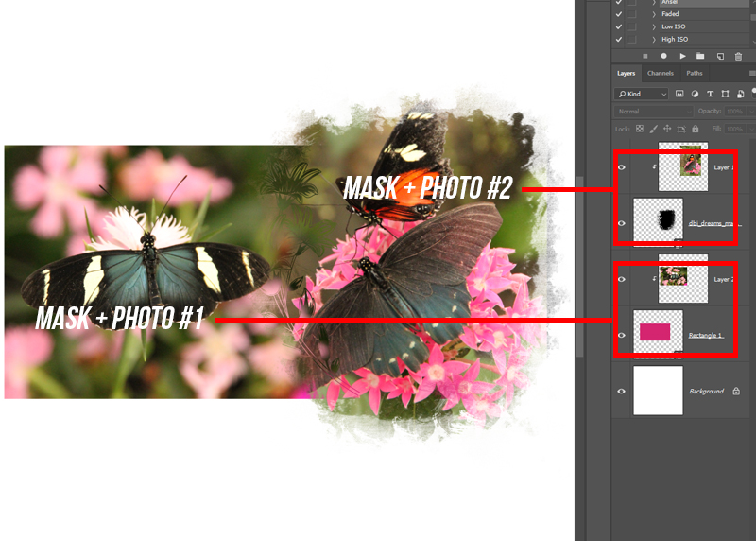
Task: Begin recording a new action
Action: pos(663,56)
